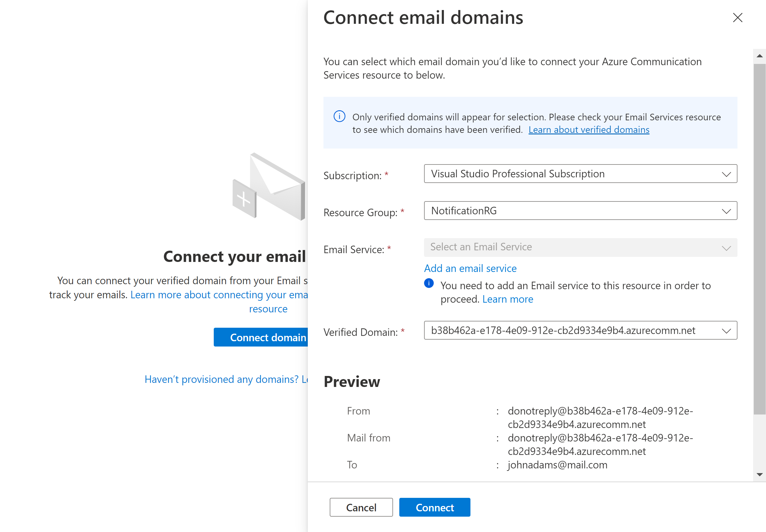Open the Verified Domain dropdown
The width and height of the screenshot is (766, 532).
click(x=580, y=330)
